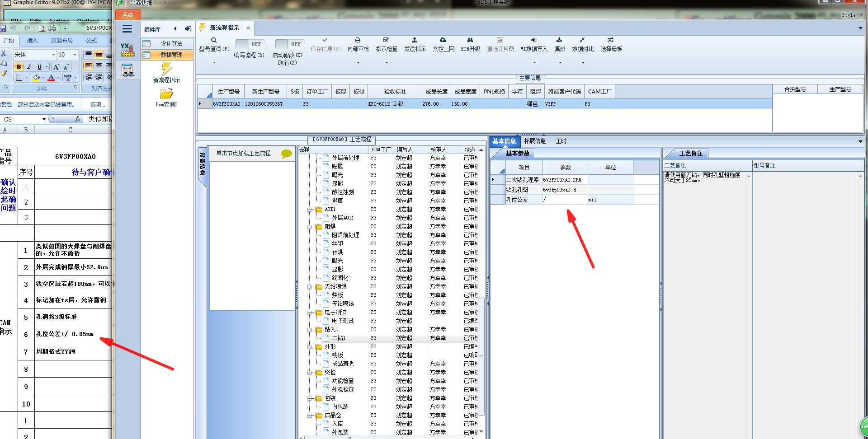Click the 数据对比 compare icon
868x439 pixels.
coord(582,40)
